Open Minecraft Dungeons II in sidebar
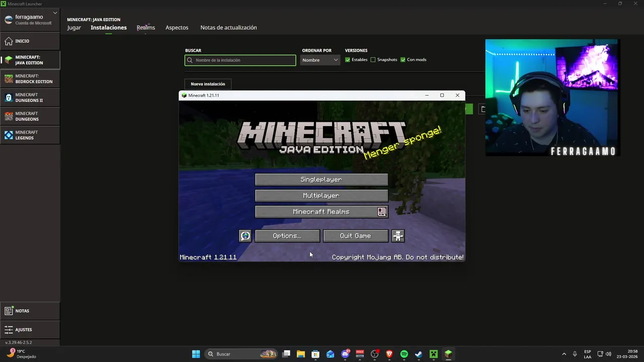This screenshot has height=362, width=644. (x=30, y=98)
